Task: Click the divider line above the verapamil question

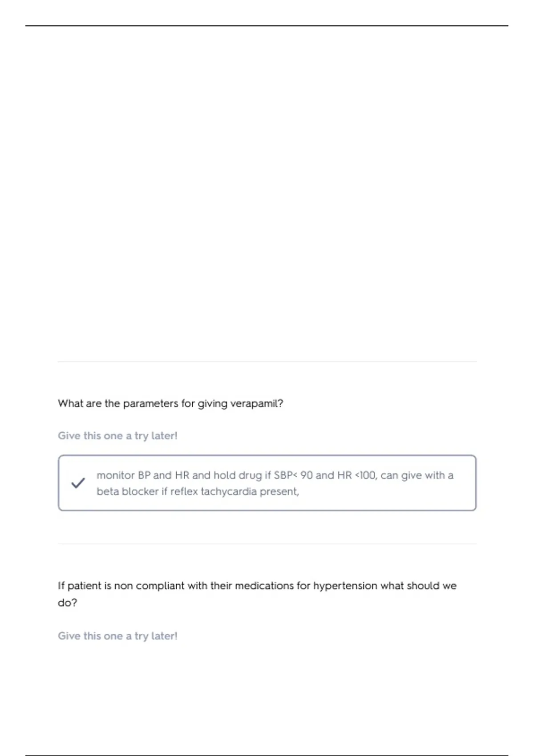Action: (x=267, y=362)
